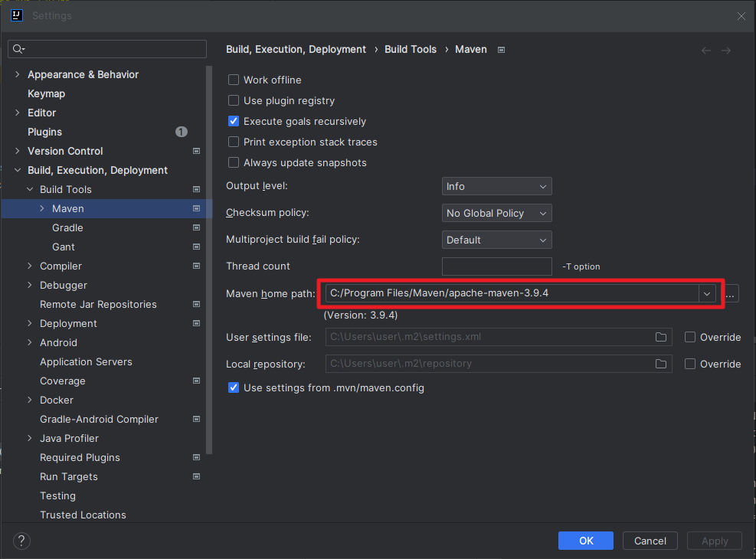Screen dimensions: 756x559
Task: Check Override for Local repository
Action: (690, 364)
